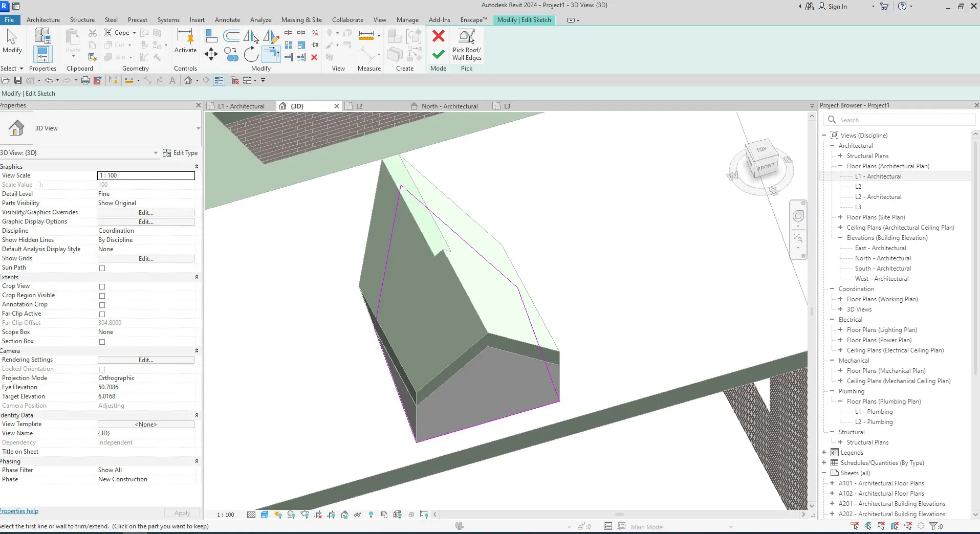Open the 3D View type selector dropdown

tap(198, 128)
